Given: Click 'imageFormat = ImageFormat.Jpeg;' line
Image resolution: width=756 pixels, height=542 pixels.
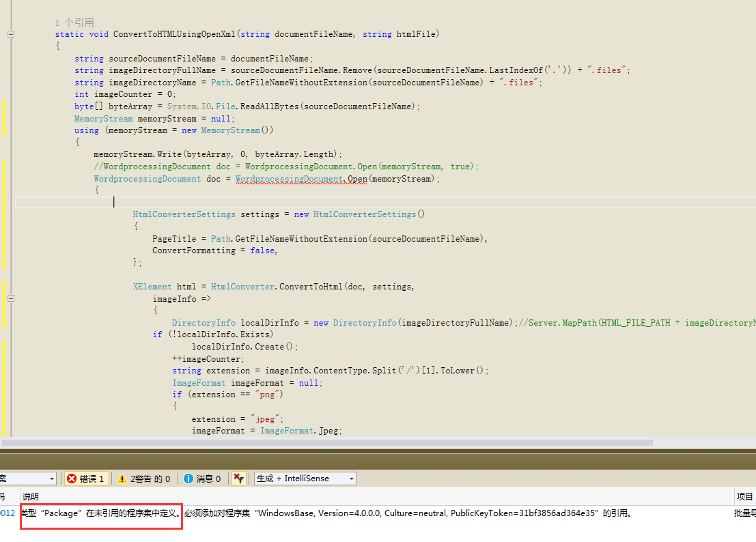Looking at the screenshot, I should click(x=266, y=431).
